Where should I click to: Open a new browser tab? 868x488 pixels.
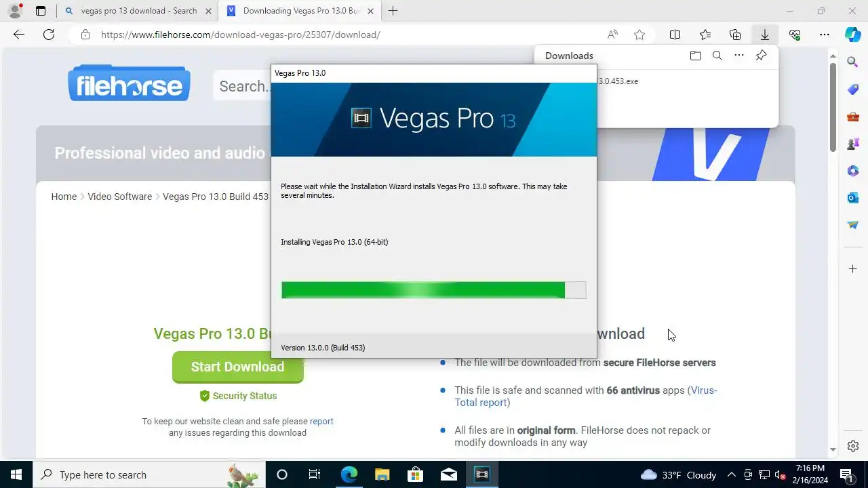coord(393,11)
